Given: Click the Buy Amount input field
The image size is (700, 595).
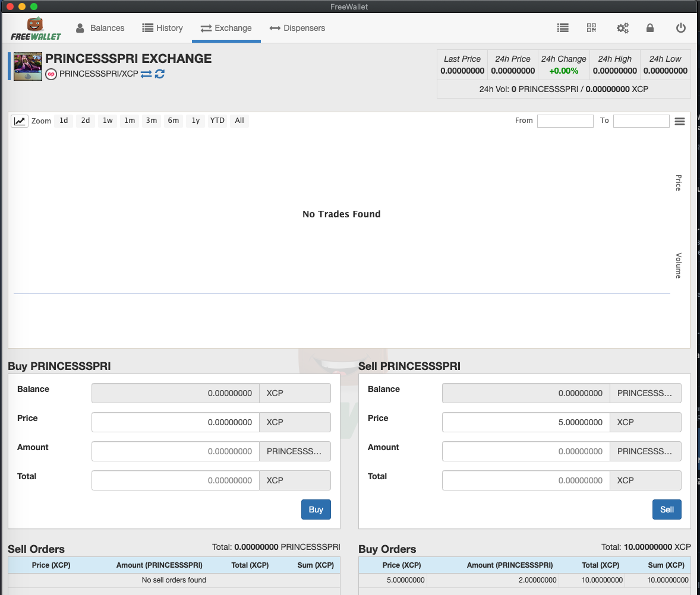Looking at the screenshot, I should [x=175, y=451].
